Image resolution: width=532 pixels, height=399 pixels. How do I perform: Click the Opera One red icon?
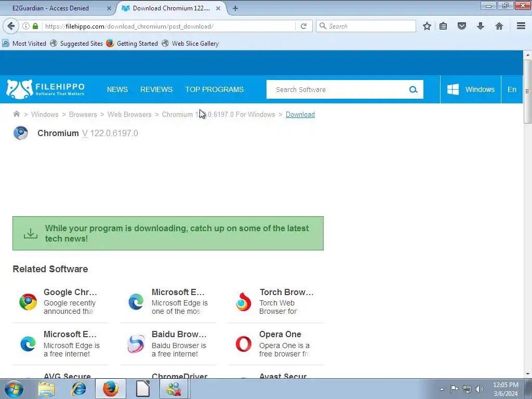click(x=244, y=344)
